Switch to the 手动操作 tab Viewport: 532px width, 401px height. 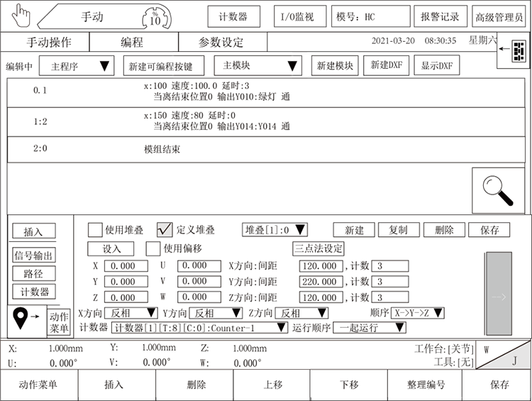pyautogui.click(x=49, y=42)
